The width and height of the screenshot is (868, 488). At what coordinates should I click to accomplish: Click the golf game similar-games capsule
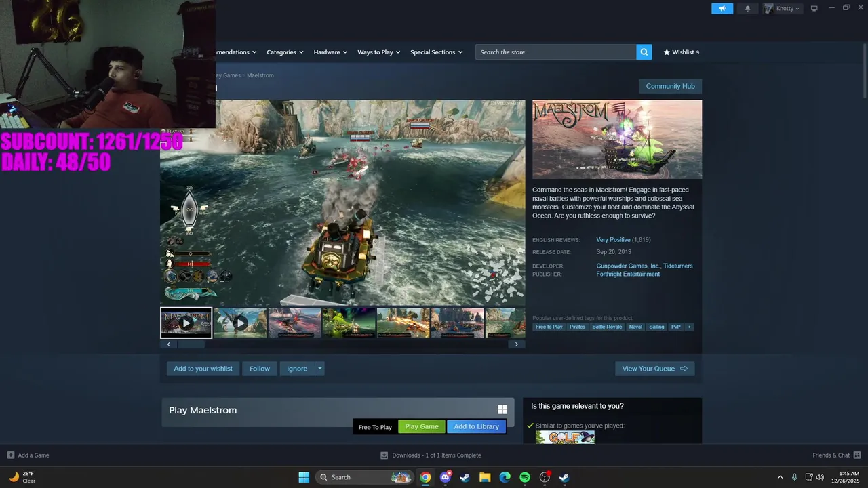pos(565,438)
